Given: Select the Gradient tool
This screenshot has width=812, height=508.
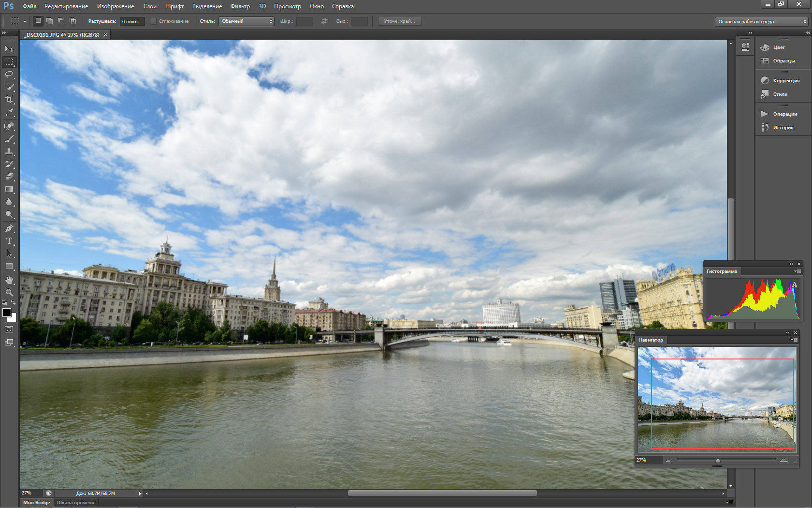Looking at the screenshot, I should tap(9, 189).
